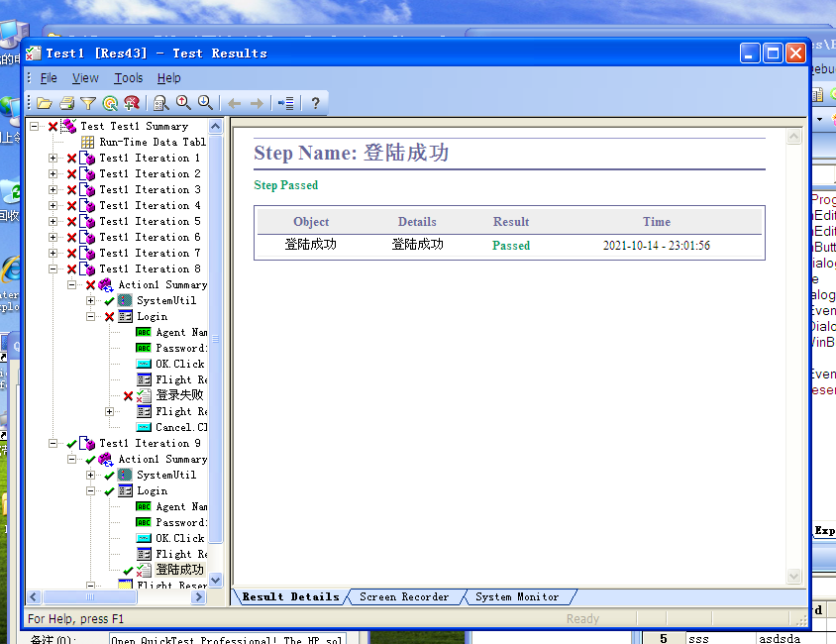Click the indent list toolbar icon
The width and height of the screenshot is (836, 644).
point(286,103)
